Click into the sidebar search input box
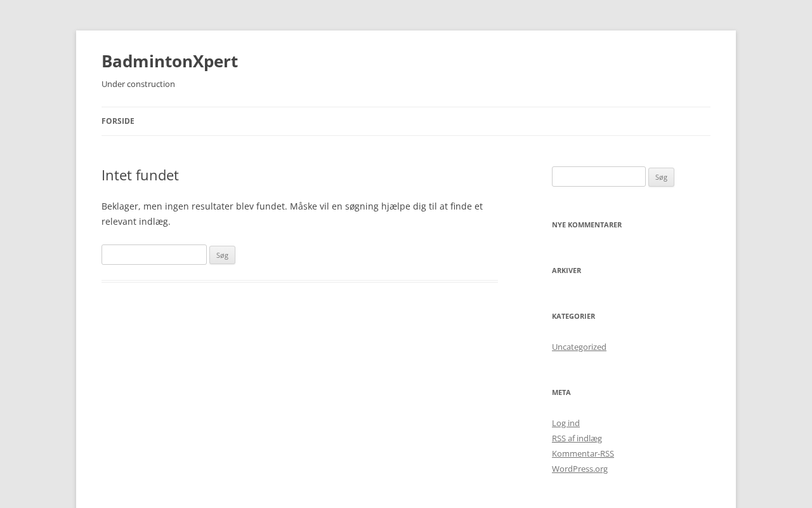 click(x=598, y=177)
